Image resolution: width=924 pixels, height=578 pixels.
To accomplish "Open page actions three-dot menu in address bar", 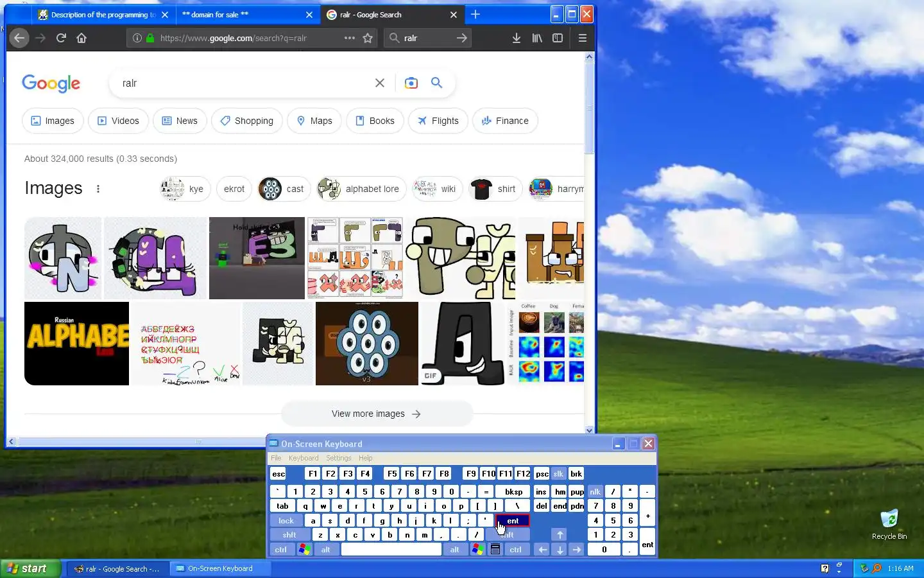I will pos(349,38).
